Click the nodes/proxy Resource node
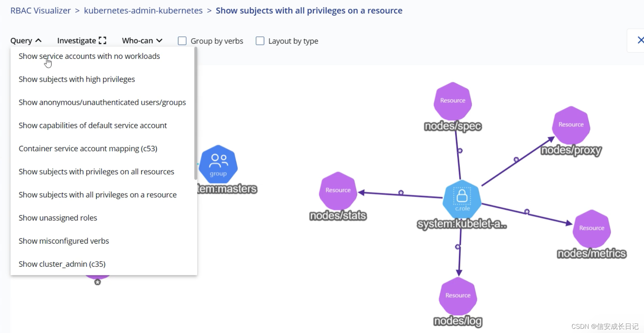Screen dimensions: 644x333 tap(571, 124)
